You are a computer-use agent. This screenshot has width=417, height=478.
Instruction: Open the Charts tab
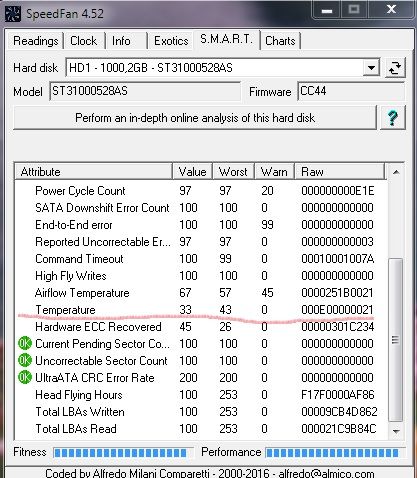280,41
